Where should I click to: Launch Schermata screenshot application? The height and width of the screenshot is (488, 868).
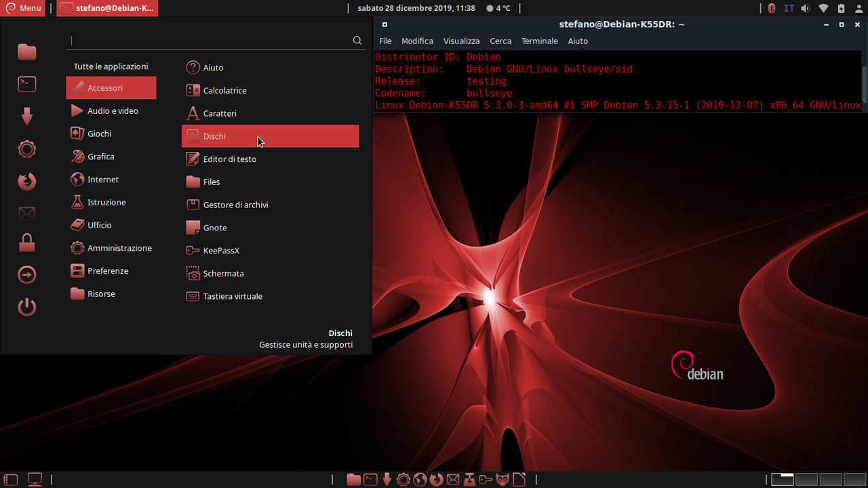tap(270, 274)
